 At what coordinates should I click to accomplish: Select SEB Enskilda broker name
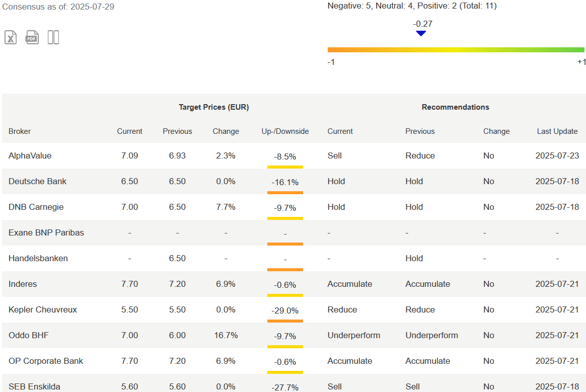pyautogui.click(x=34, y=386)
